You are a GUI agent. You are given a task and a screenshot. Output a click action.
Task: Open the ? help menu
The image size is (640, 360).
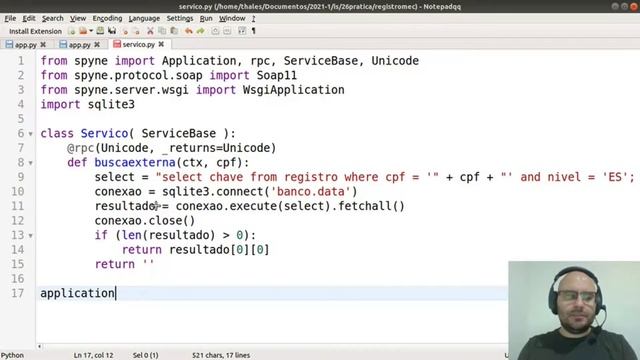(253, 18)
